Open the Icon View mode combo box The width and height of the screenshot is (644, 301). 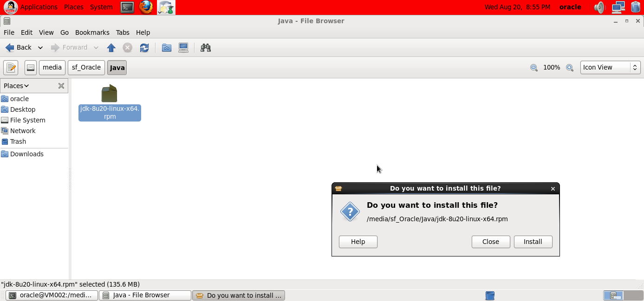(x=610, y=67)
